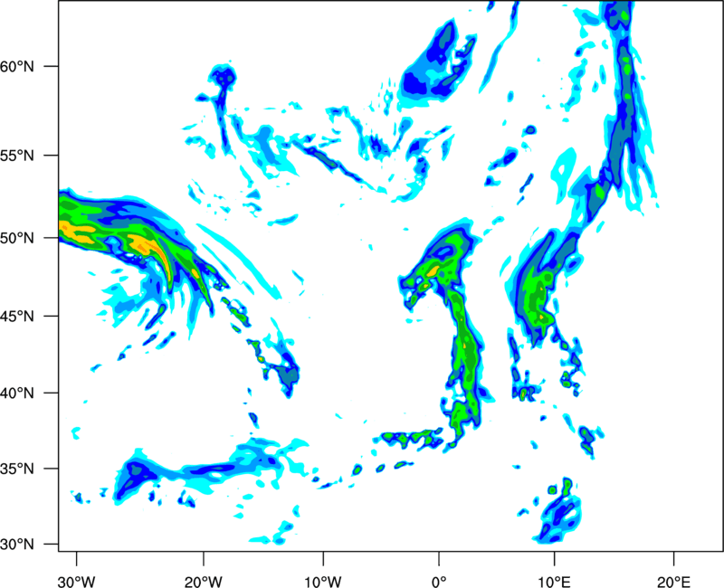Click the 55°N latitude label

17,155
